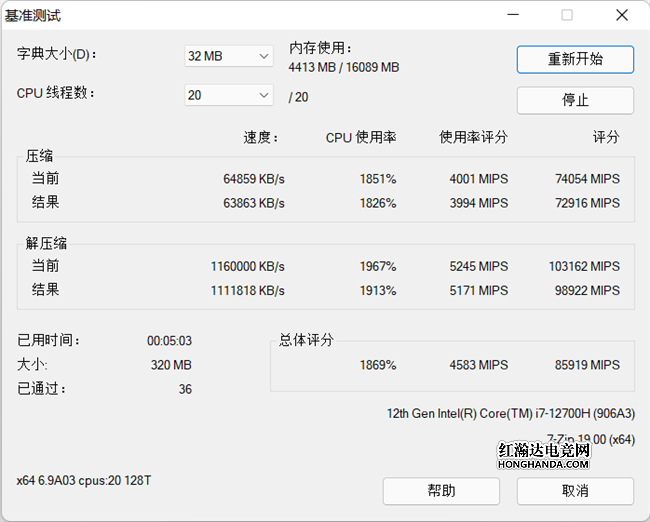Click the 已通过 count value 36
The width and height of the screenshot is (650, 522).
(185, 389)
